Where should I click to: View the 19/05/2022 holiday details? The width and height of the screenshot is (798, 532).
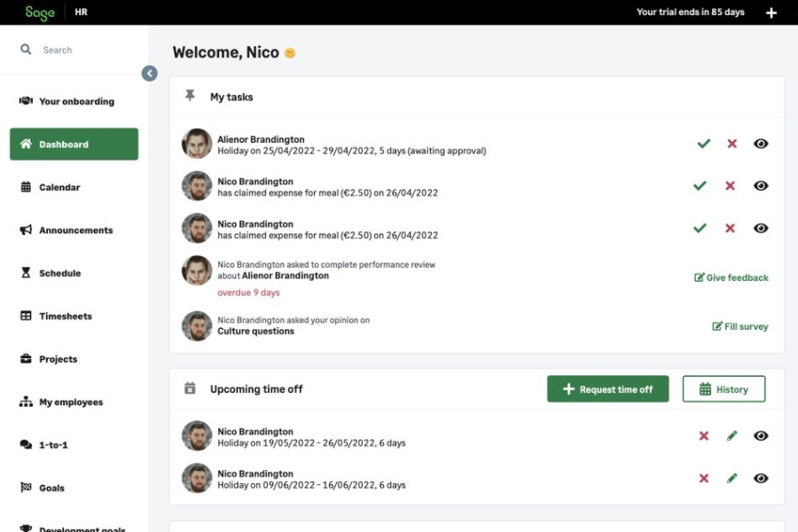point(761,436)
